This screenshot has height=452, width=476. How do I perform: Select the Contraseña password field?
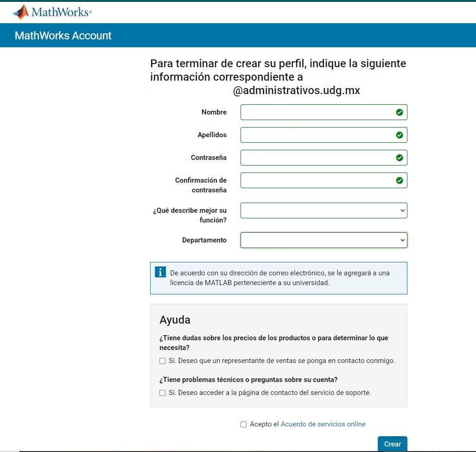317,158
